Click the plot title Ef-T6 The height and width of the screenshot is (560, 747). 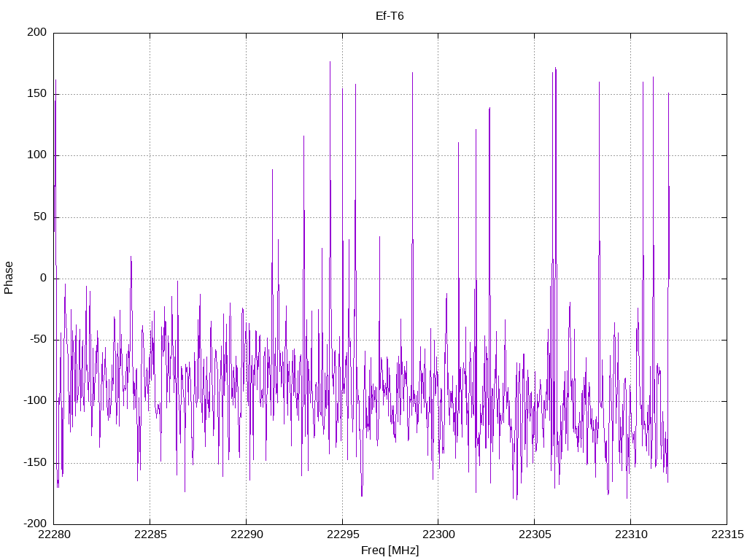pos(390,16)
